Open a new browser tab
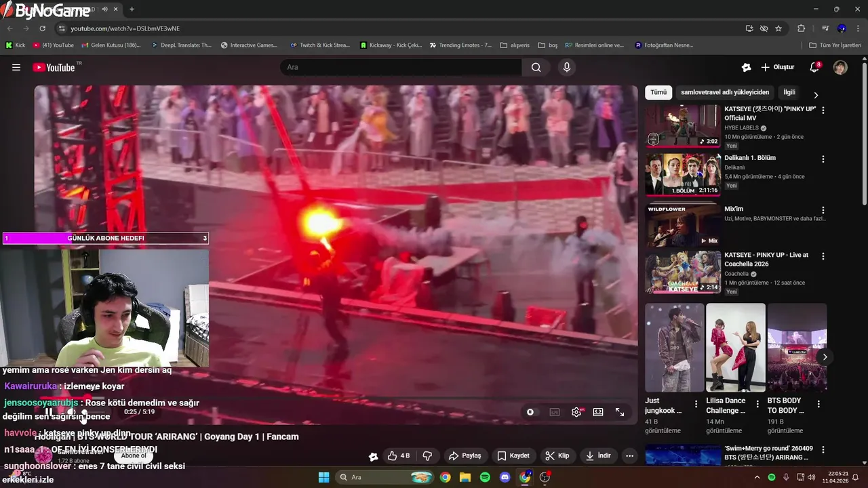Viewport: 868px width, 488px height. pos(132,9)
